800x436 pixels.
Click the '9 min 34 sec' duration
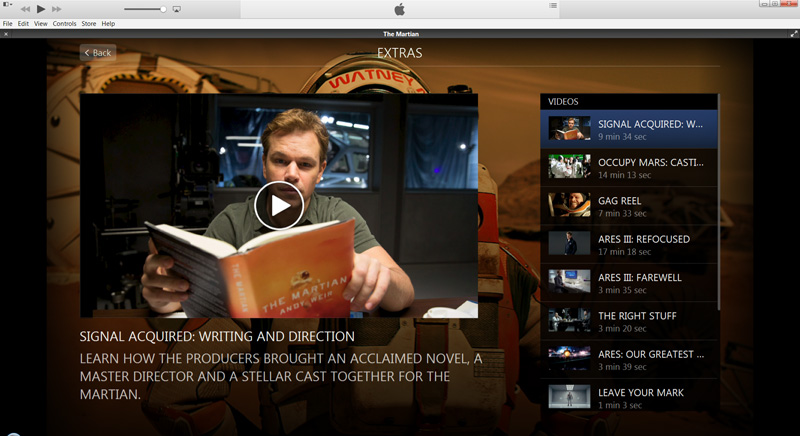click(x=622, y=137)
